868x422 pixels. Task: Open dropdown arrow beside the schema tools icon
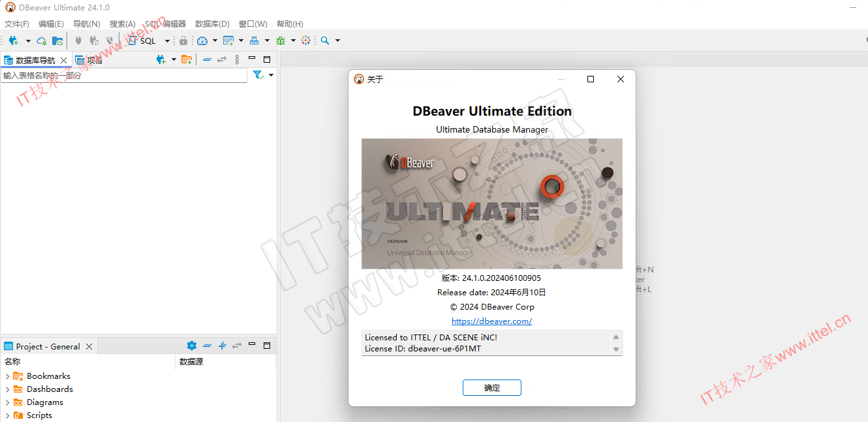tap(267, 41)
